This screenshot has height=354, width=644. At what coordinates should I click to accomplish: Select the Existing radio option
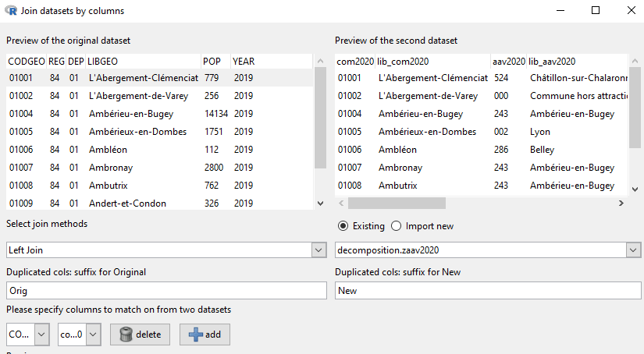[x=343, y=226]
